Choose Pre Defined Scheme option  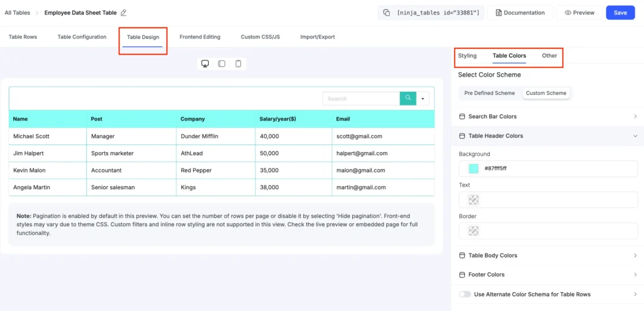point(489,93)
